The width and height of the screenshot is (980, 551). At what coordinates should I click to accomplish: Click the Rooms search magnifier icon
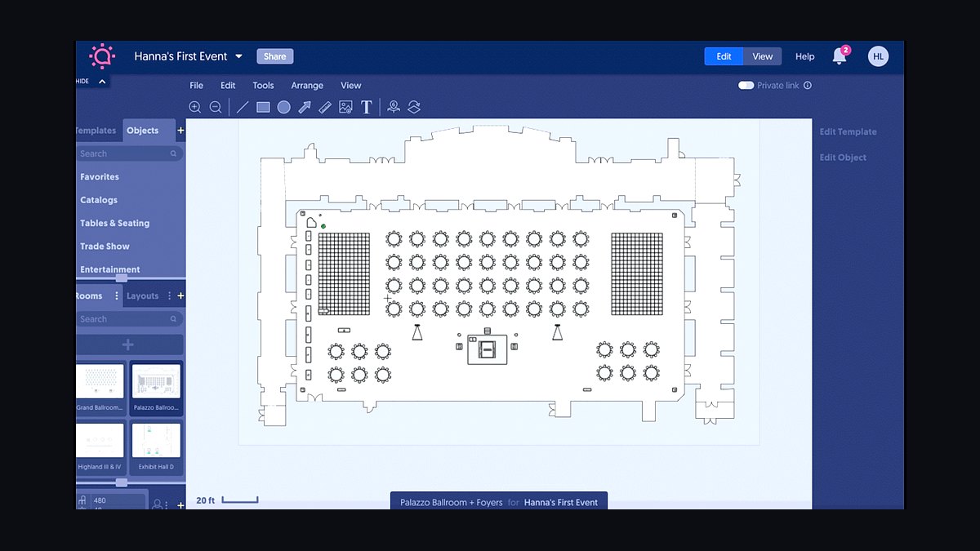coord(173,319)
